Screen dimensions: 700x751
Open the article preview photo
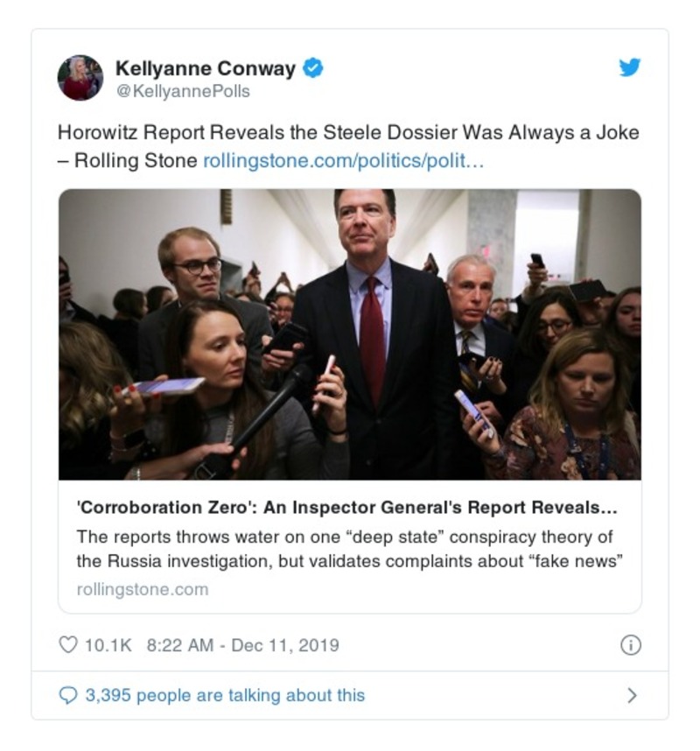click(x=349, y=334)
